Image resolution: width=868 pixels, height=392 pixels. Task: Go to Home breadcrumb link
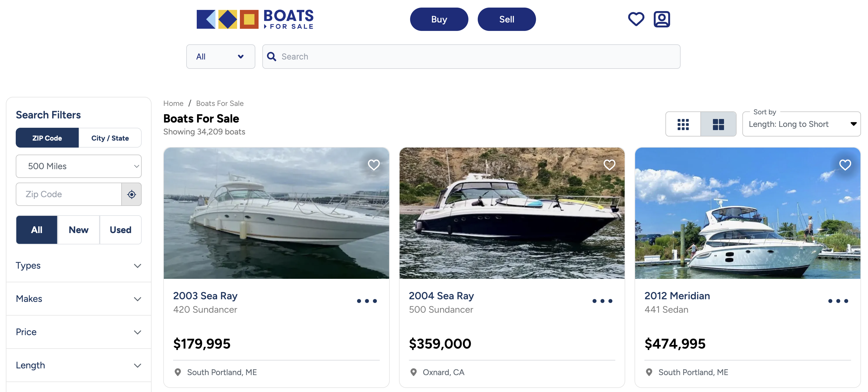point(173,103)
